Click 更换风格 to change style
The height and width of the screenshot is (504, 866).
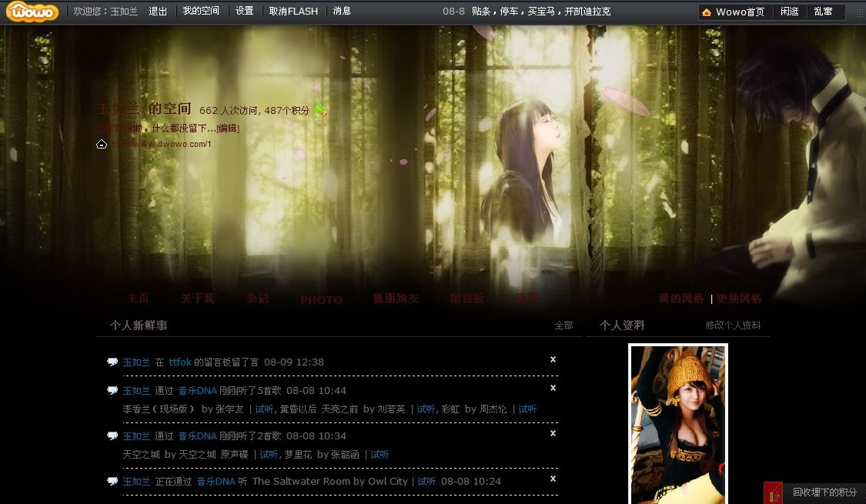739,299
